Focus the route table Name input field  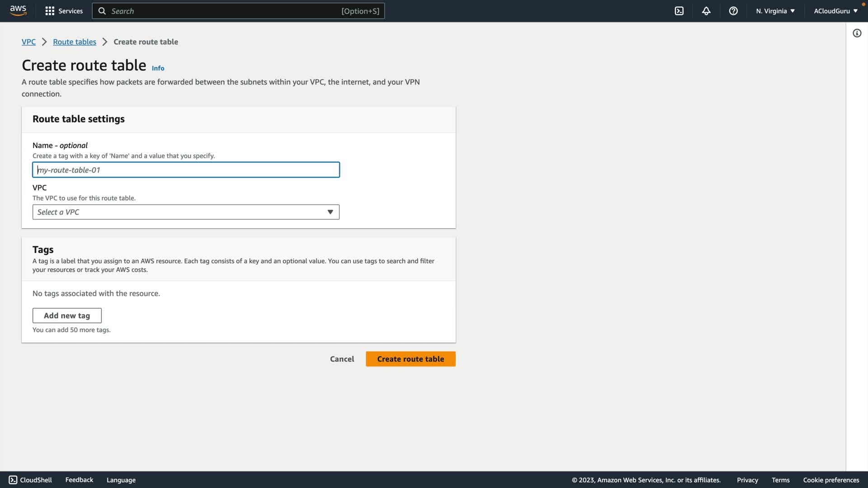tap(186, 170)
